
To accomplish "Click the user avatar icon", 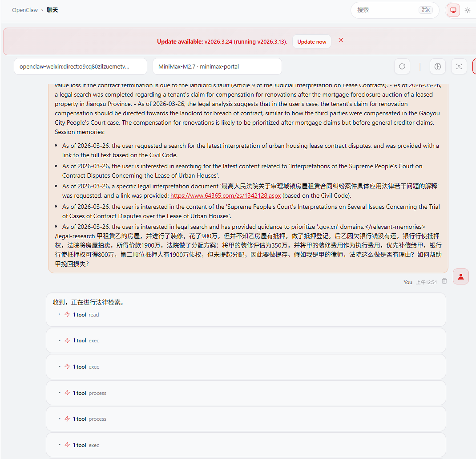I will [460, 276].
